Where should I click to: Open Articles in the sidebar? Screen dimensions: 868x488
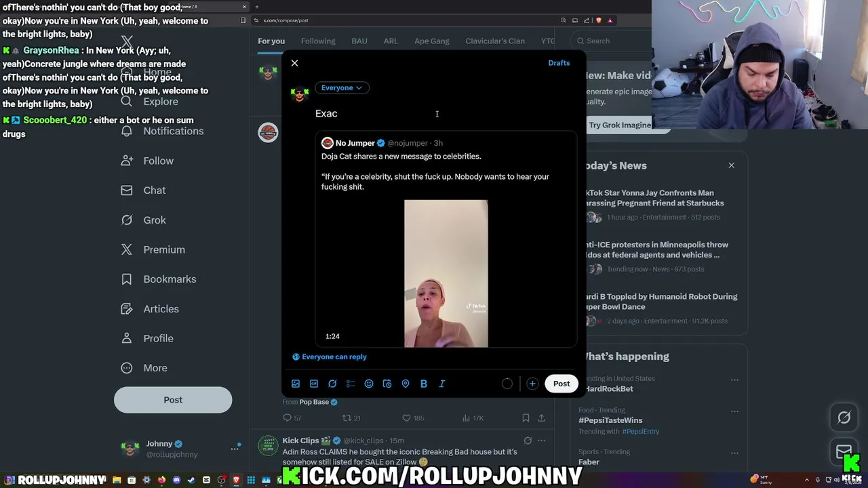(x=151, y=309)
